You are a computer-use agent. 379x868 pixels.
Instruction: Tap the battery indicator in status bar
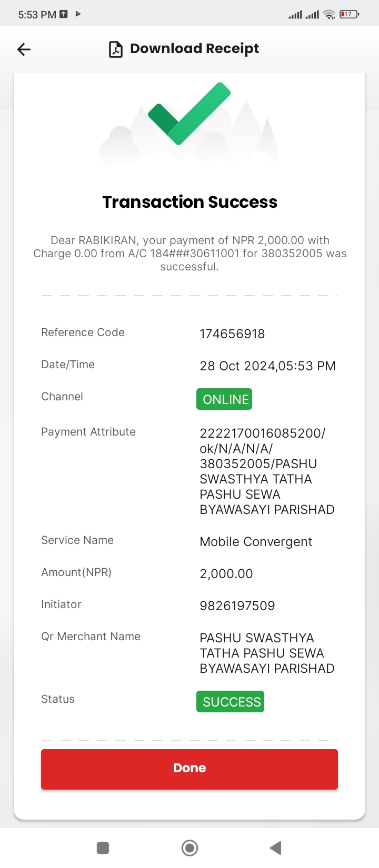click(349, 14)
